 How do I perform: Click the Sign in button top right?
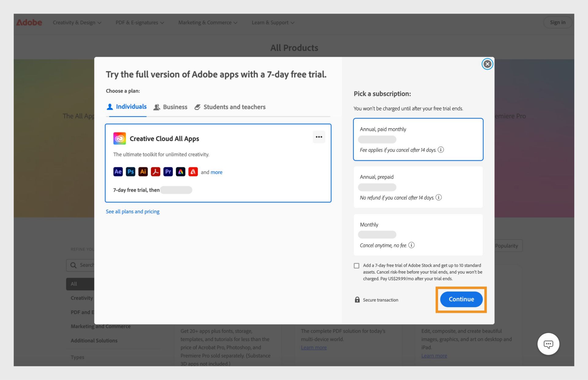[557, 22]
